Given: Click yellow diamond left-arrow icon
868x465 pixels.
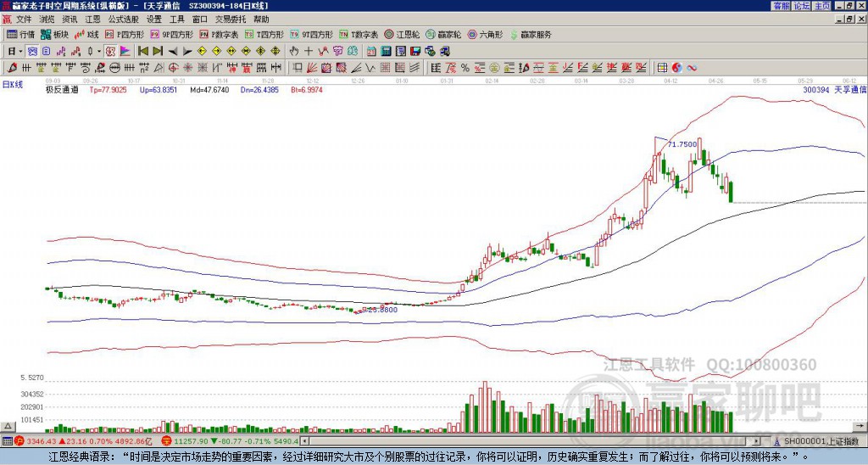Looking at the screenshot, I should (x=202, y=51).
